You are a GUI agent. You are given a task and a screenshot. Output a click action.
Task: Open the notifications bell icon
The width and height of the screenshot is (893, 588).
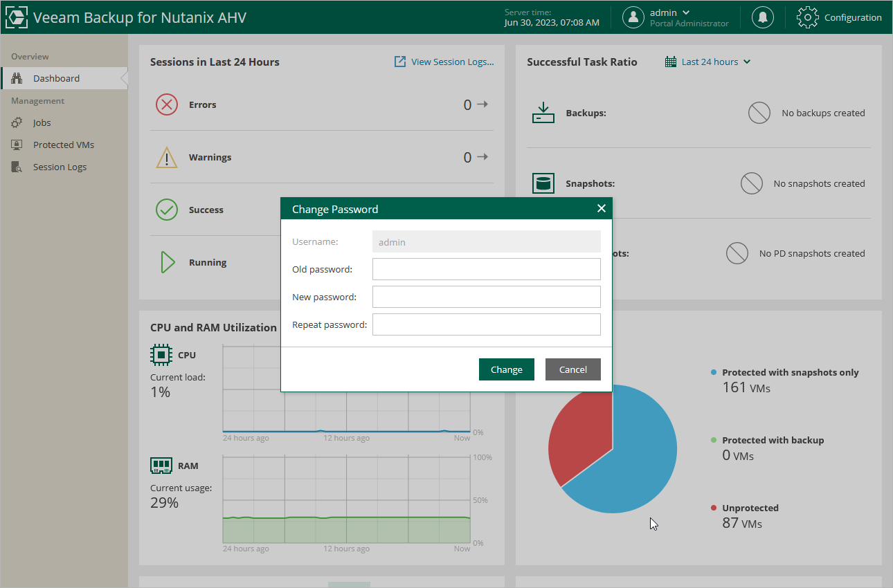pyautogui.click(x=763, y=17)
